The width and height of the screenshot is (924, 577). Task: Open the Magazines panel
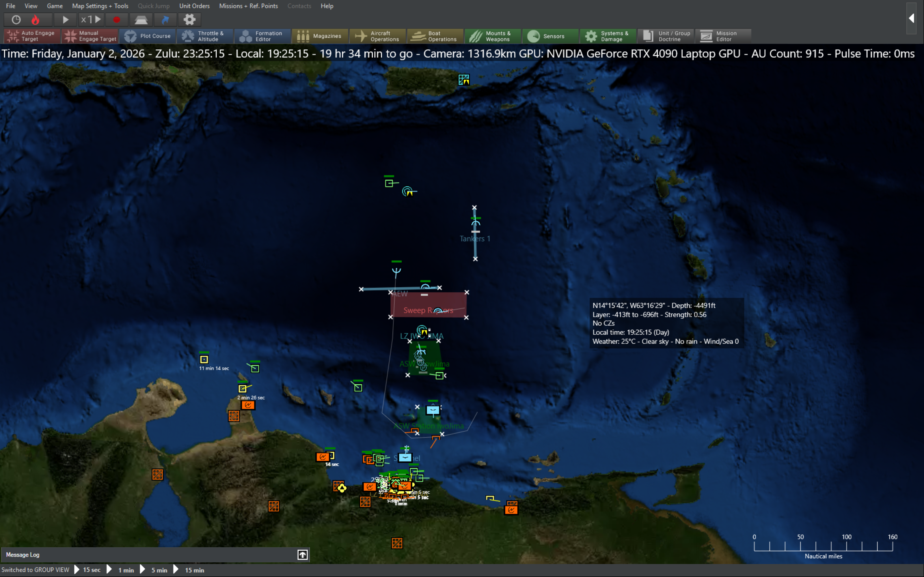(x=320, y=36)
